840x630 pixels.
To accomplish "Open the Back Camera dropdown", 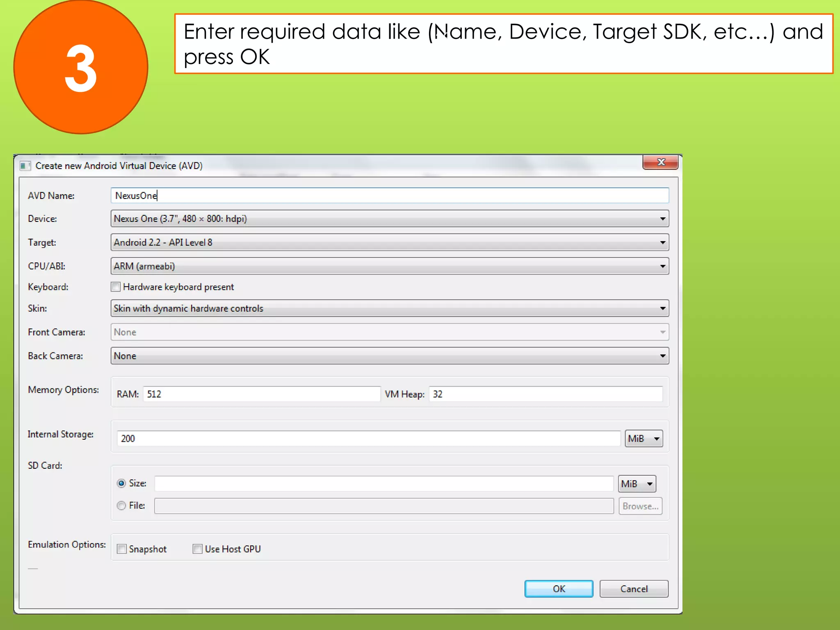I will [390, 356].
